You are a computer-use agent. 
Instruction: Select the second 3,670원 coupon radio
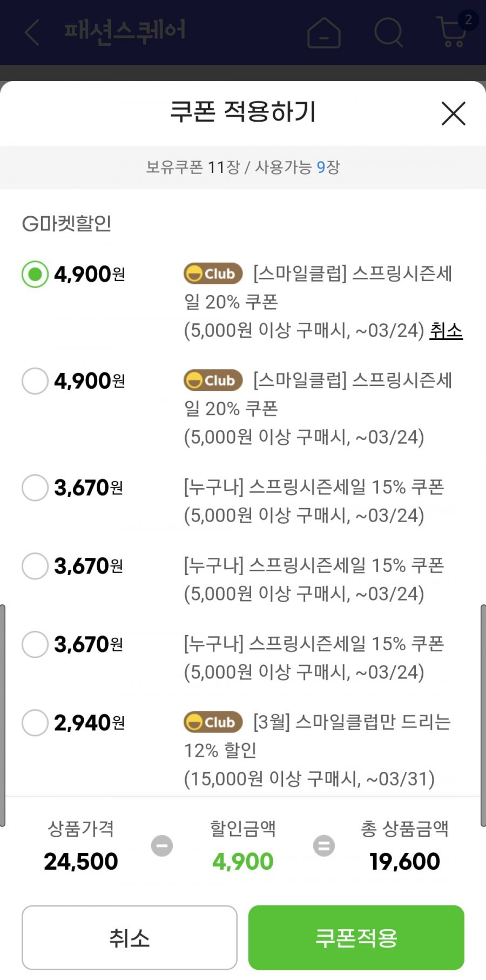point(35,566)
